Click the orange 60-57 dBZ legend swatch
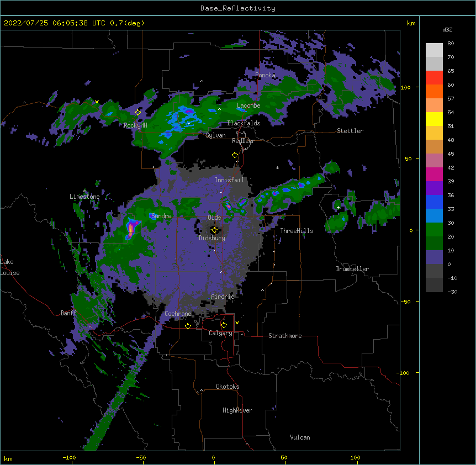This screenshot has width=476, height=465. tap(434, 91)
